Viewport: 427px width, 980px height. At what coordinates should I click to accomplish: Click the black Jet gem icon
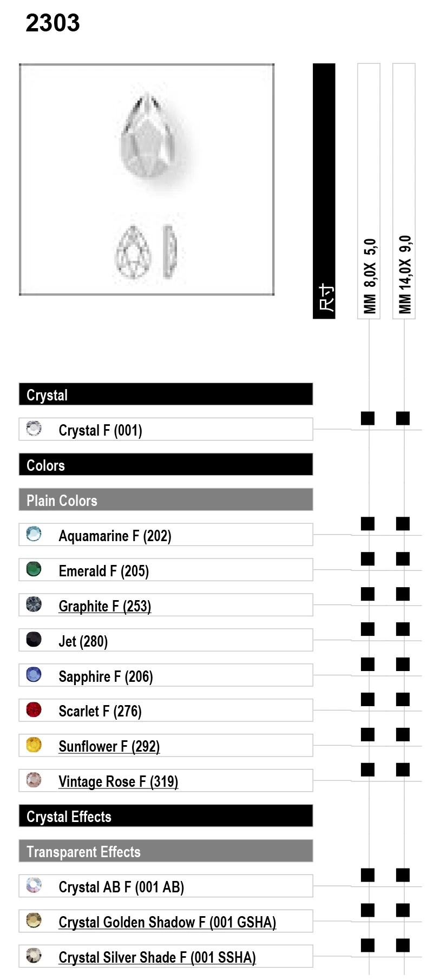[34, 640]
